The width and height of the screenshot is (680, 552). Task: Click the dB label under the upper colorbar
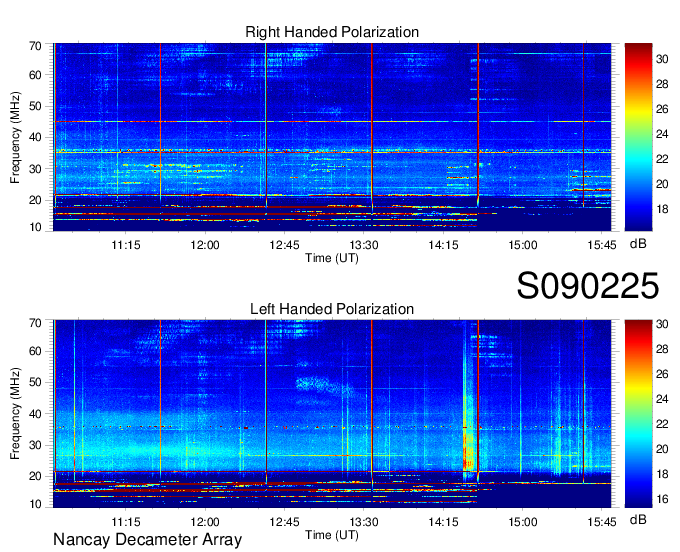click(638, 244)
